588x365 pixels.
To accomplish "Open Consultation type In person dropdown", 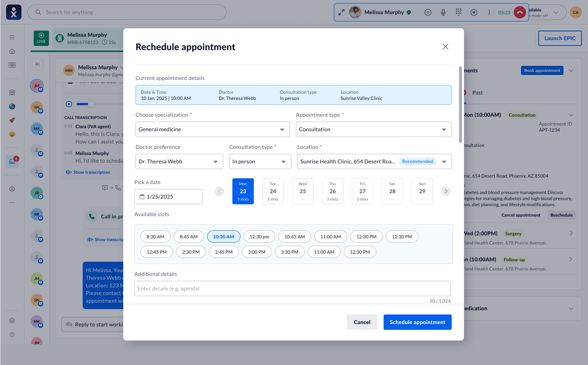I will pos(260,161).
